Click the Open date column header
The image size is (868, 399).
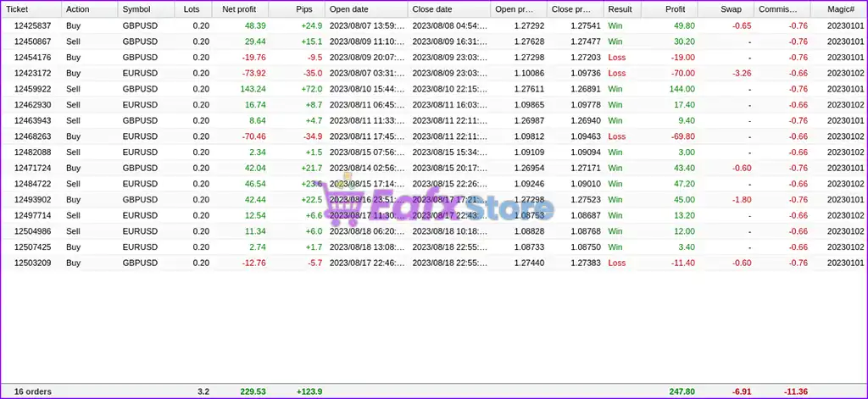366,9
